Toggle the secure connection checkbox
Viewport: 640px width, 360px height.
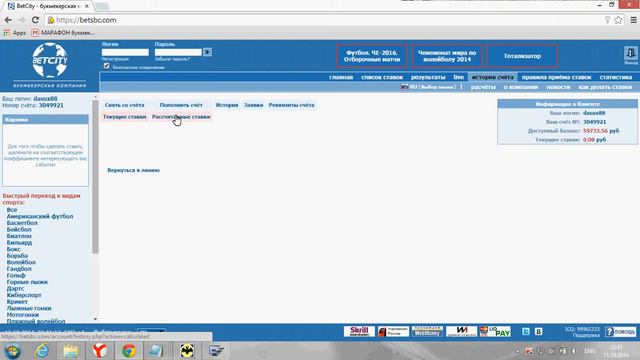tap(107, 66)
